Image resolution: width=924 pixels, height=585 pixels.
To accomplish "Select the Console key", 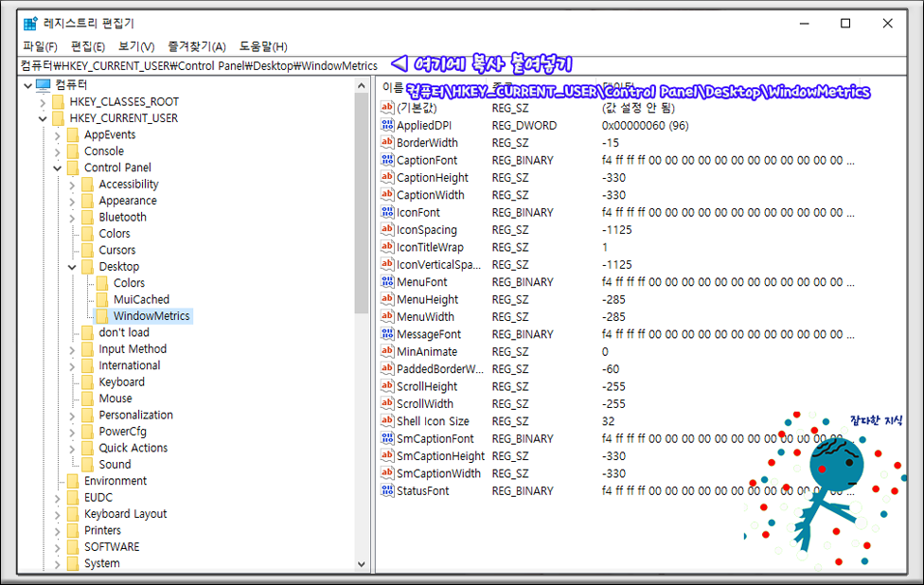I will click(104, 151).
